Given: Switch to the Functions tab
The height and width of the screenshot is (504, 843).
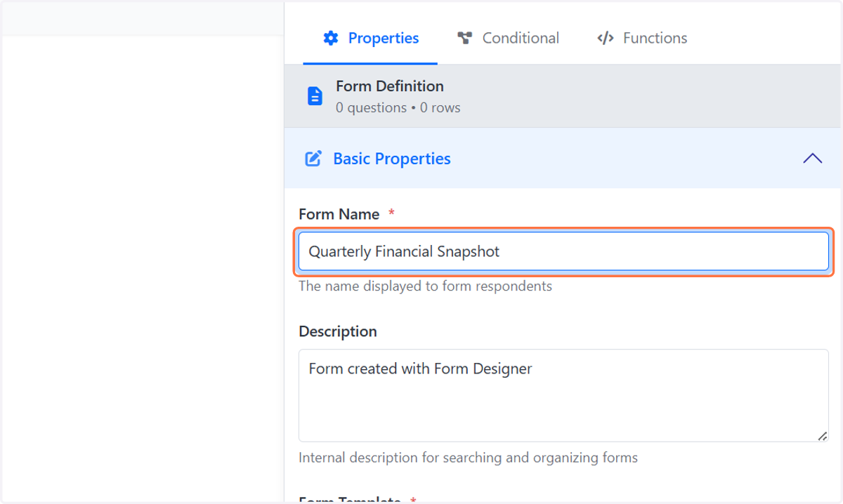Looking at the screenshot, I should [x=642, y=38].
